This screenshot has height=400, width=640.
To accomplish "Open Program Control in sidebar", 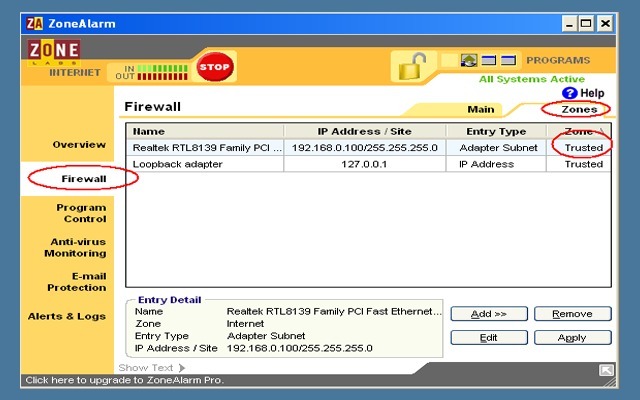I will pyautogui.click(x=81, y=213).
